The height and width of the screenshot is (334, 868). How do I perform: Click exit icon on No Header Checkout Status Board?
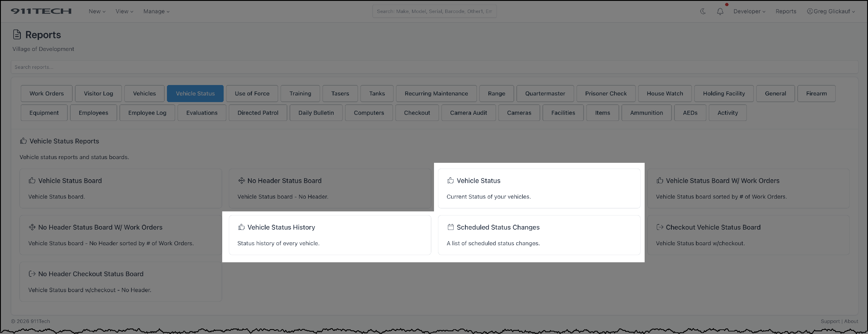[32, 274]
